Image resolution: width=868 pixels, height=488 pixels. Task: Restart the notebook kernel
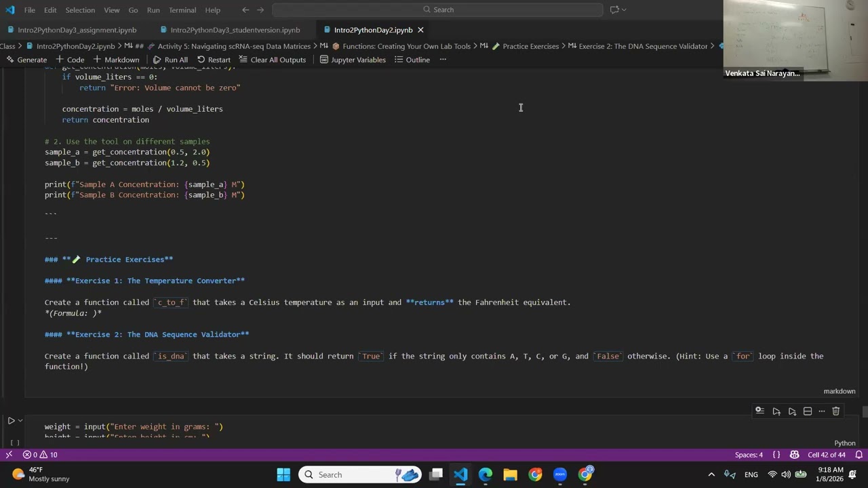(214, 60)
